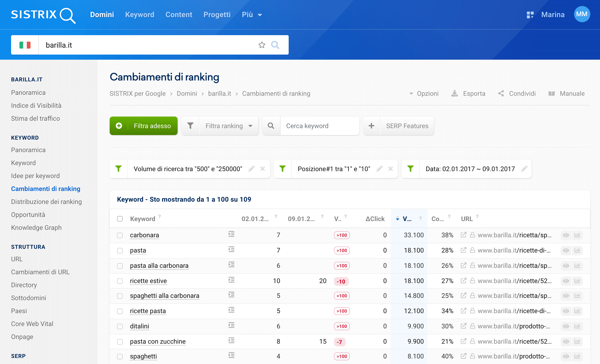Follow breadcrumb link SISTRIX per Google
The image size is (600, 364).
coord(138,93)
